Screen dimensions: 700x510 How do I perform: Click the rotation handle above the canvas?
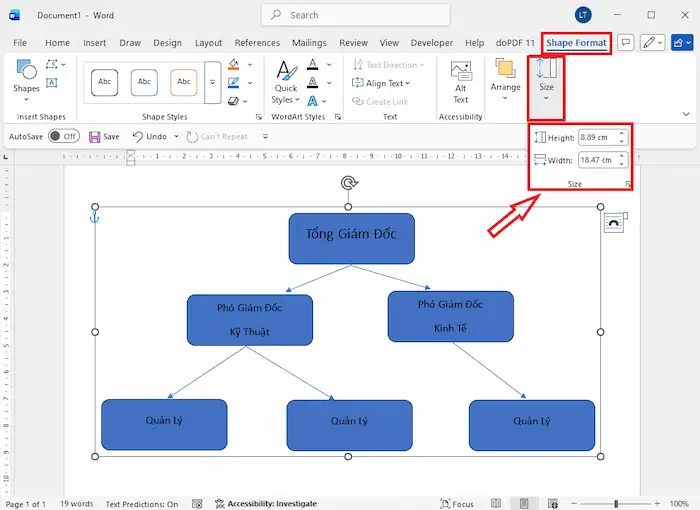(348, 183)
